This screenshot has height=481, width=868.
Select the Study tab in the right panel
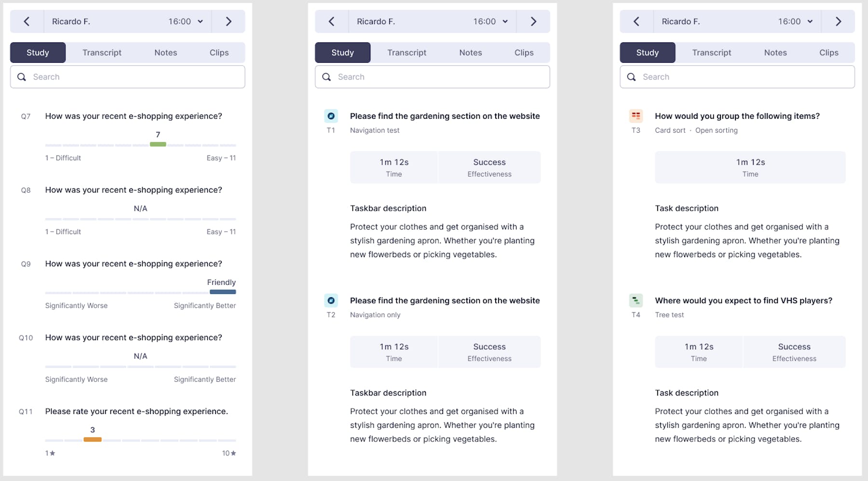(647, 53)
